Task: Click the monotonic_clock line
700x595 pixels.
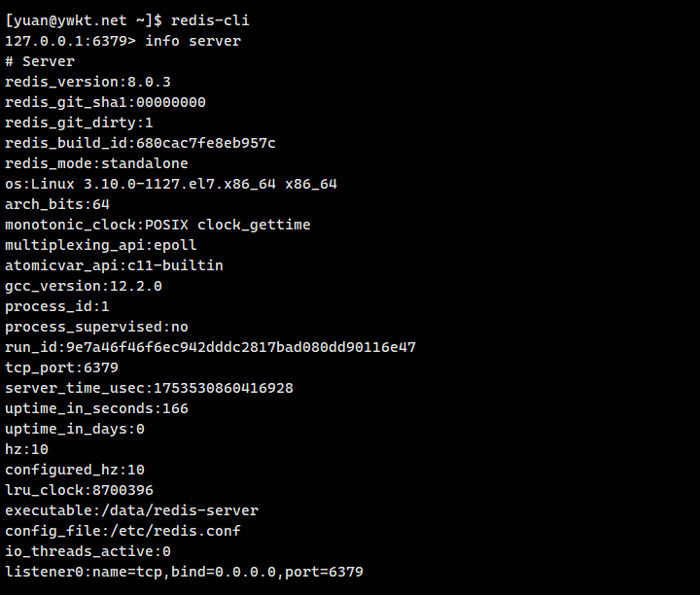Action: pyautogui.click(x=157, y=225)
